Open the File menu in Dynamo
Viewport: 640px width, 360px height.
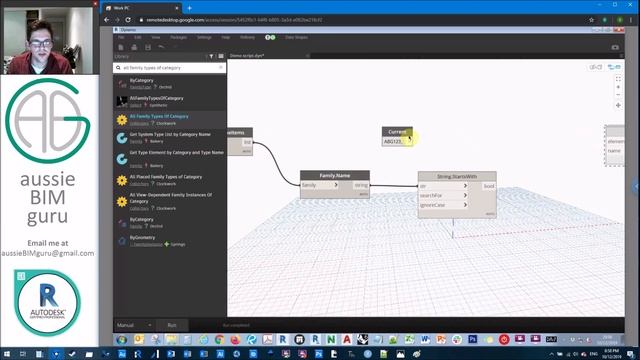point(121,37)
